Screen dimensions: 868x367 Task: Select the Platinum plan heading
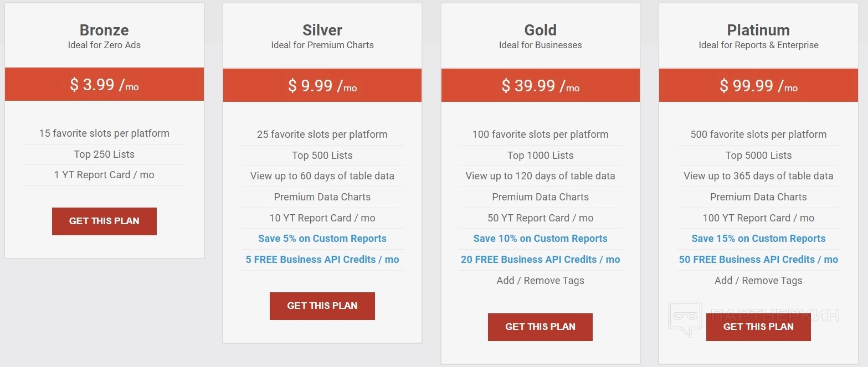[758, 30]
